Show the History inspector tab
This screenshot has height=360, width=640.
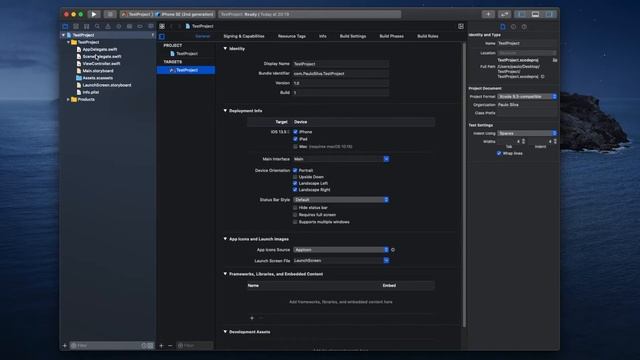coord(513,27)
